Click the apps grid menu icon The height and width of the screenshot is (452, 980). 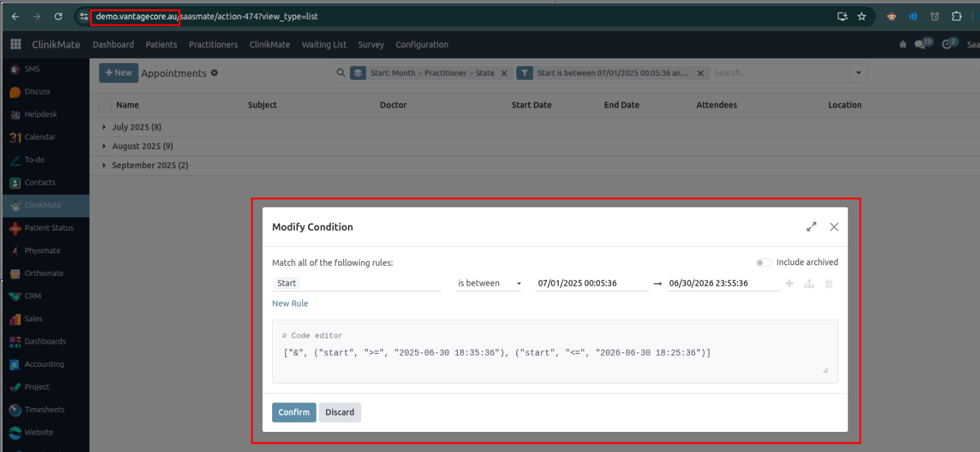(x=16, y=45)
